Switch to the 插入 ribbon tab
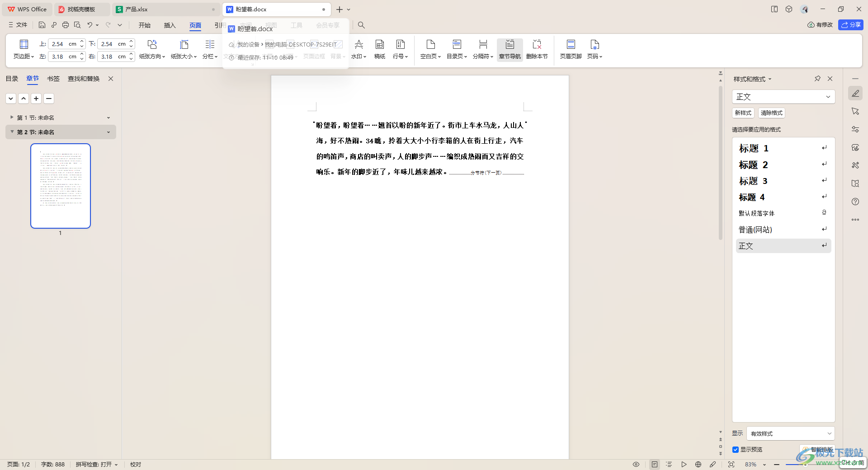Viewport: 868px width, 470px height. pos(170,25)
